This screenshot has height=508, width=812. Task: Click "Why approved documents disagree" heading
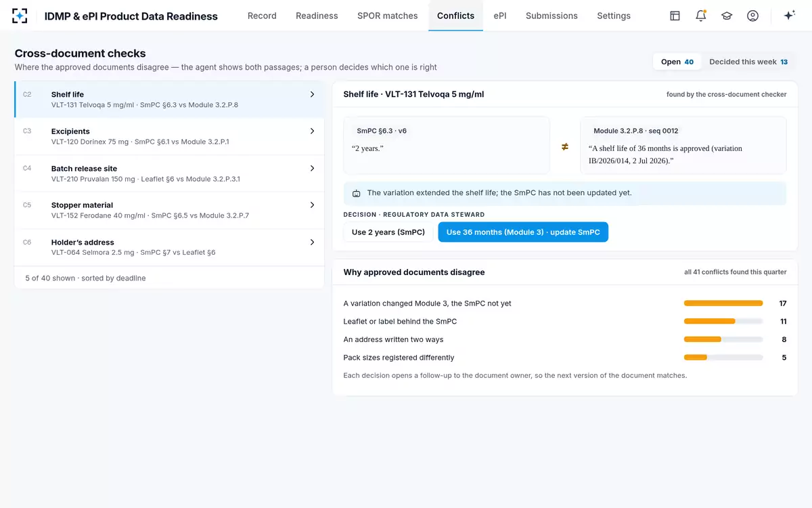[x=414, y=272]
